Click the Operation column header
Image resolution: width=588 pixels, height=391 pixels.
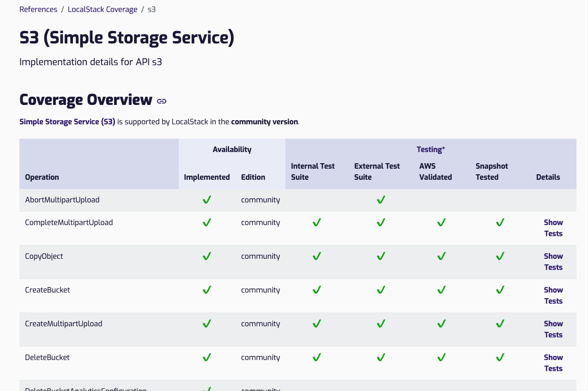coord(42,177)
